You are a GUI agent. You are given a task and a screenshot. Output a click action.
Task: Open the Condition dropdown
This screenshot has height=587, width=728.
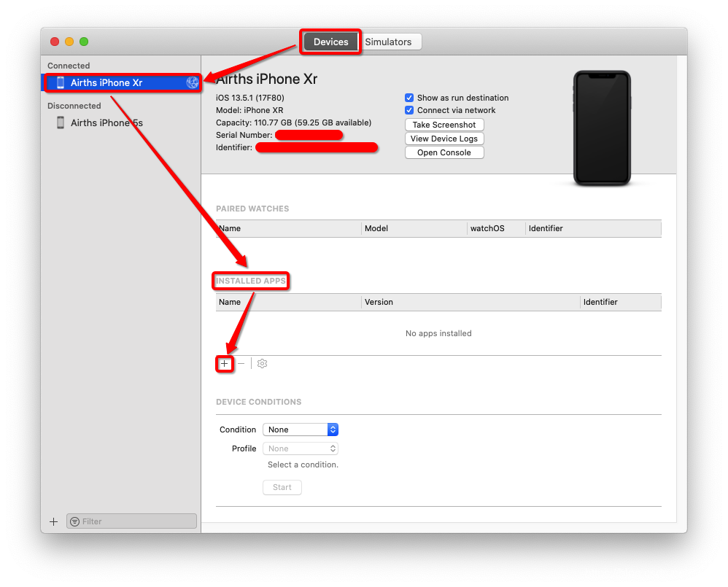301,429
